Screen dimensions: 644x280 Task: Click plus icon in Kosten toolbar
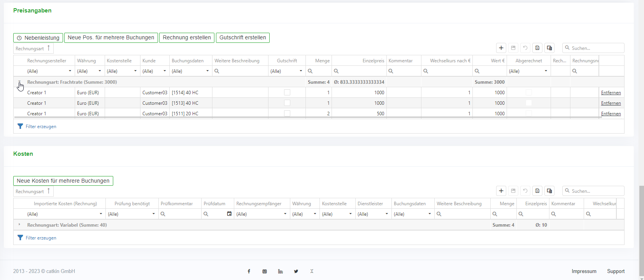(x=501, y=191)
